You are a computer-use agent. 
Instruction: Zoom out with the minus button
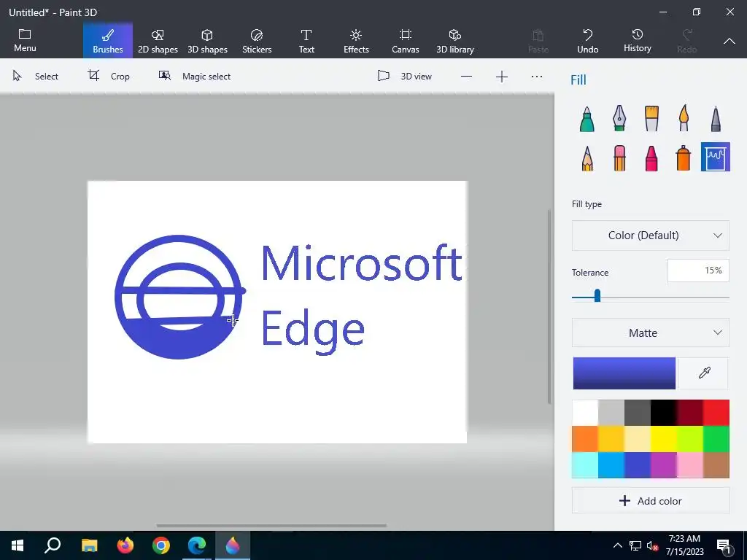tap(466, 76)
